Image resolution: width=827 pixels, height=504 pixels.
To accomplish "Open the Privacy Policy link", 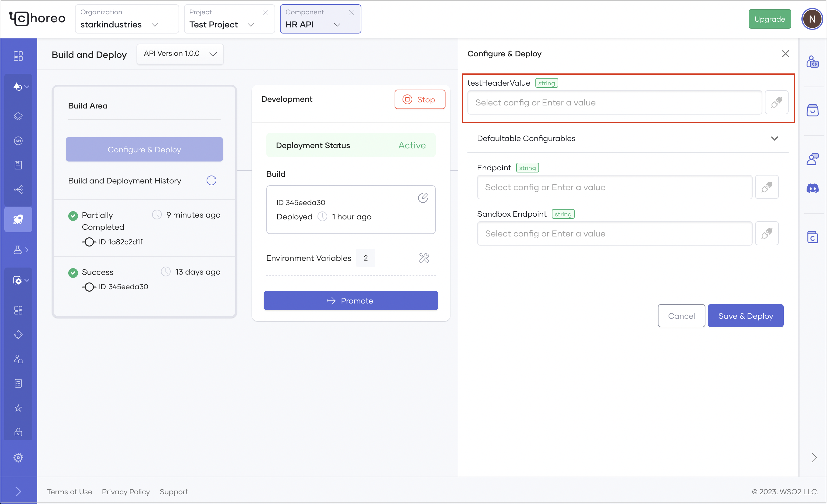I will (126, 492).
